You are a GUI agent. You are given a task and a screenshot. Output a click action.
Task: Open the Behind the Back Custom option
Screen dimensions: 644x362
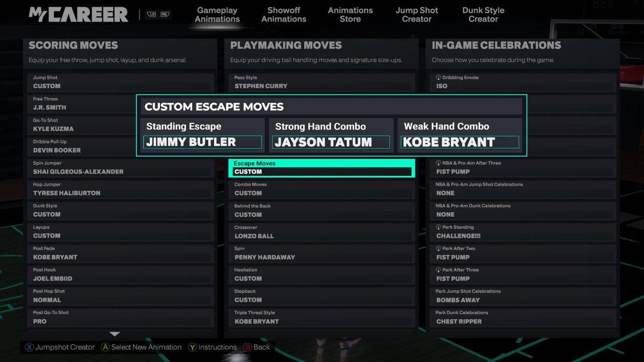(322, 210)
